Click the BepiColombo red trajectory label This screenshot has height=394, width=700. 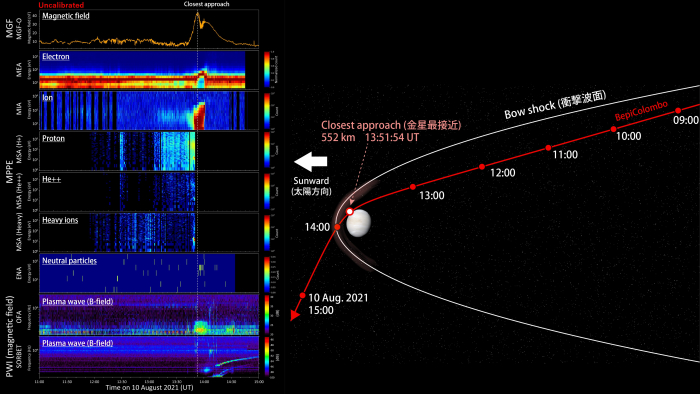pos(641,110)
